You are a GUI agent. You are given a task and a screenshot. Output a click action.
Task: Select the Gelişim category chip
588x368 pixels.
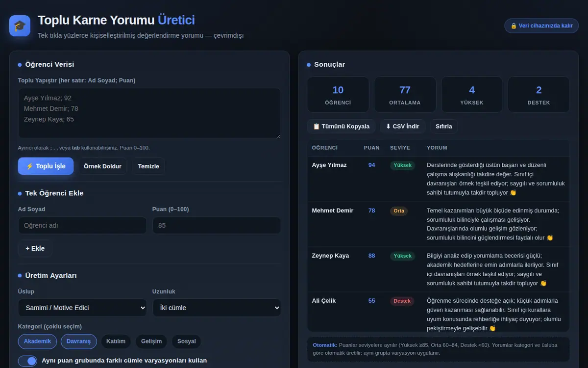151,341
